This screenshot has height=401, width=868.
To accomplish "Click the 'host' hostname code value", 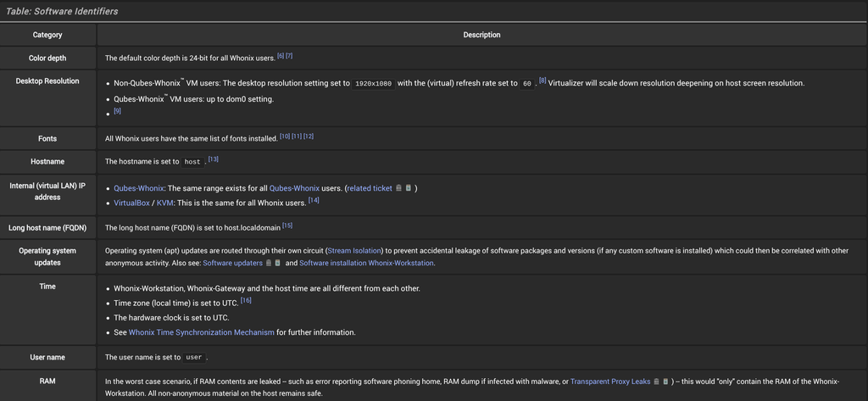I will [192, 162].
